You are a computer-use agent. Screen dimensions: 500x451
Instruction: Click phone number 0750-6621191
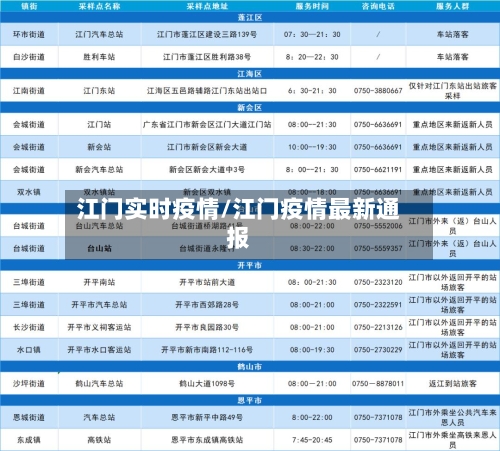point(378,170)
